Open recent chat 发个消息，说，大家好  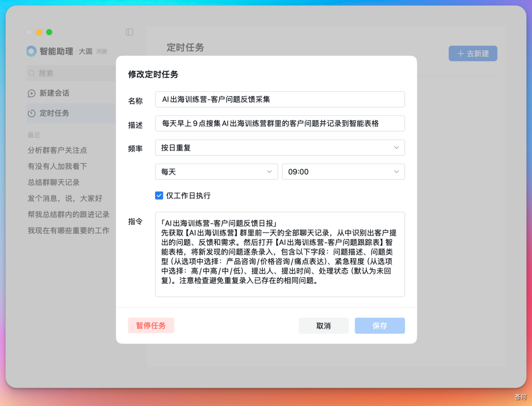pyautogui.click(x=65, y=198)
